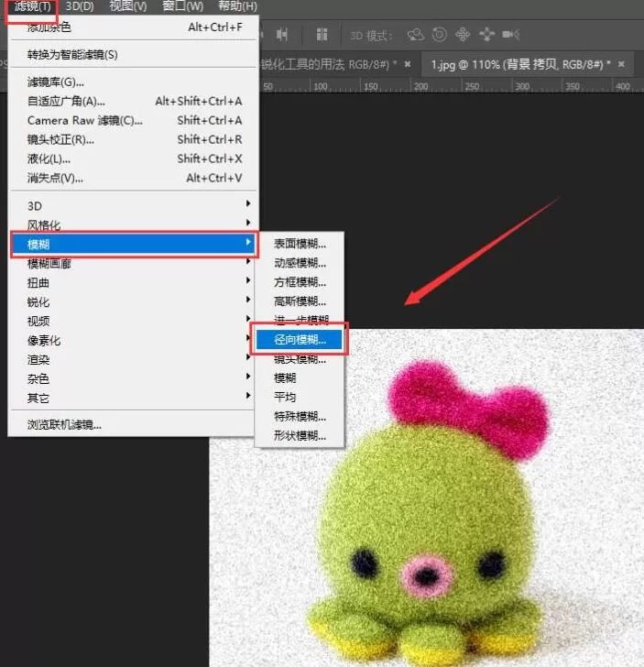The image size is (644, 667).
Task: Click align icon left of distribute icon
Action: tap(281, 35)
